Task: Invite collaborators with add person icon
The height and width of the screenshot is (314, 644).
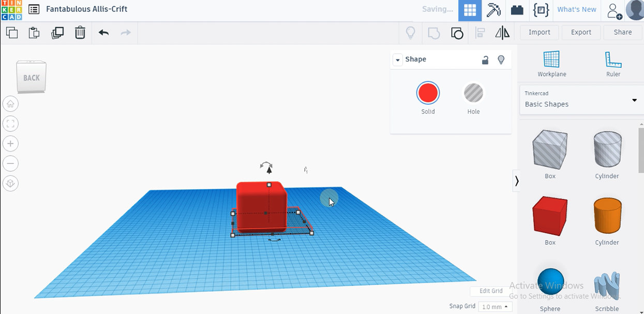Action: 615,10
